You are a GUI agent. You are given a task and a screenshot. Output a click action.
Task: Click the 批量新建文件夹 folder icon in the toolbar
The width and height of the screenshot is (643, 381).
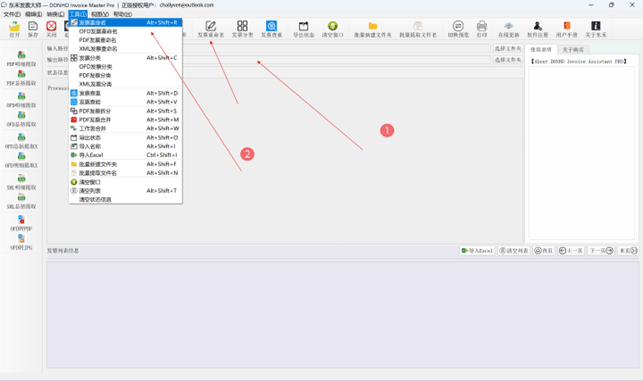coord(373,26)
